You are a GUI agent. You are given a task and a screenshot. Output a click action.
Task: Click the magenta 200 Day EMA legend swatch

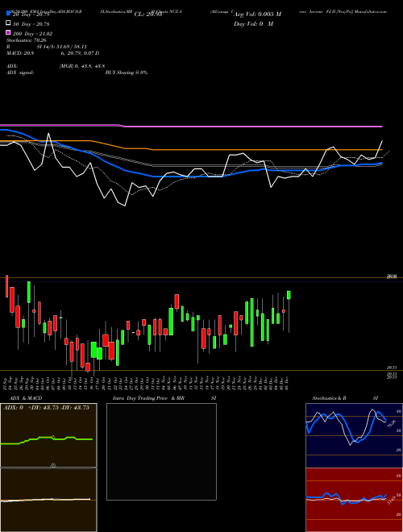tap(8, 32)
